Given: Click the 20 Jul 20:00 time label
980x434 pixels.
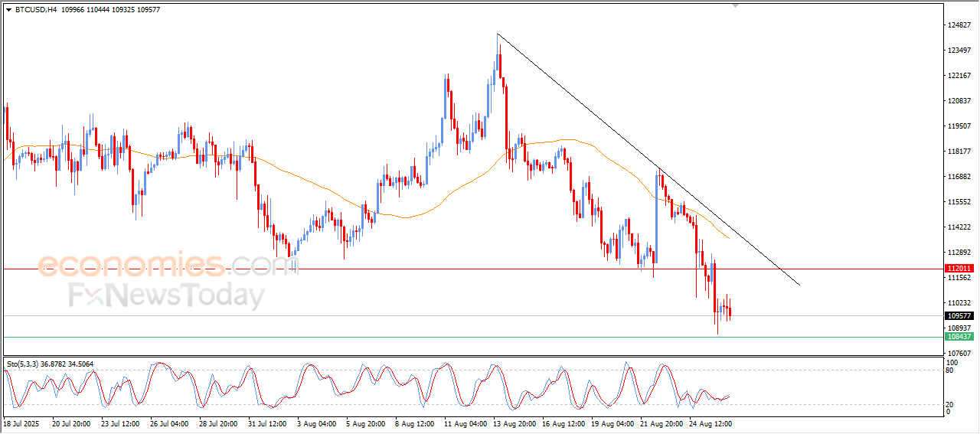Looking at the screenshot, I should pos(71,423).
